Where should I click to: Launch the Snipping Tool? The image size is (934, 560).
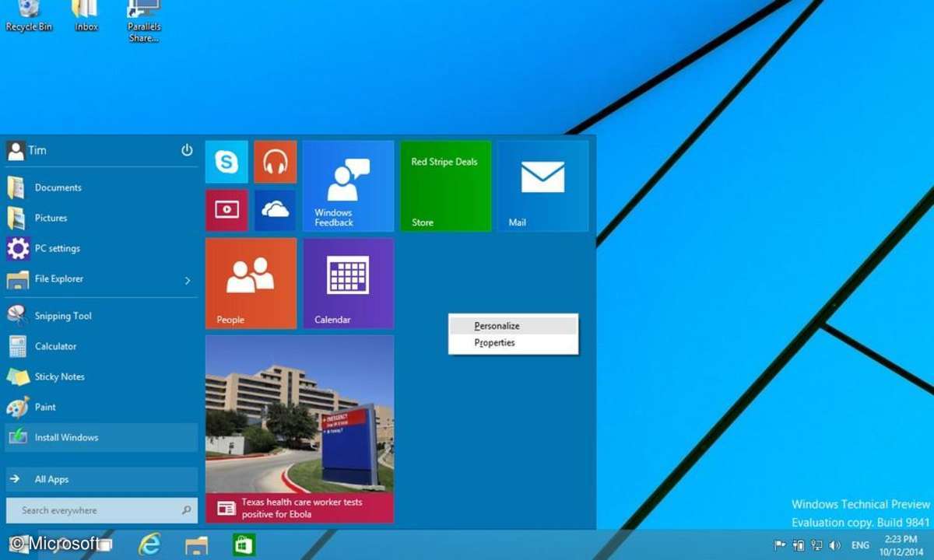pos(101,316)
